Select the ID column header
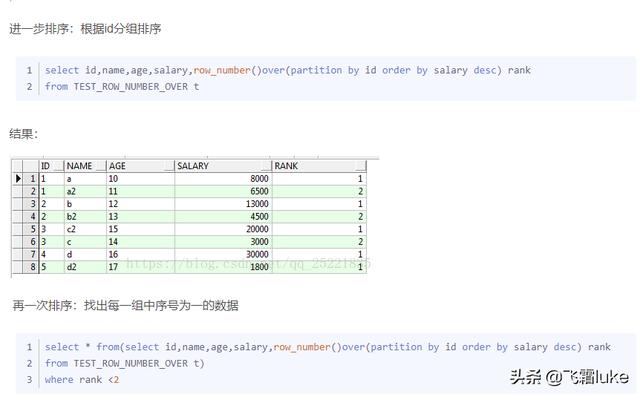This screenshot has width=640, height=397. coord(51,166)
